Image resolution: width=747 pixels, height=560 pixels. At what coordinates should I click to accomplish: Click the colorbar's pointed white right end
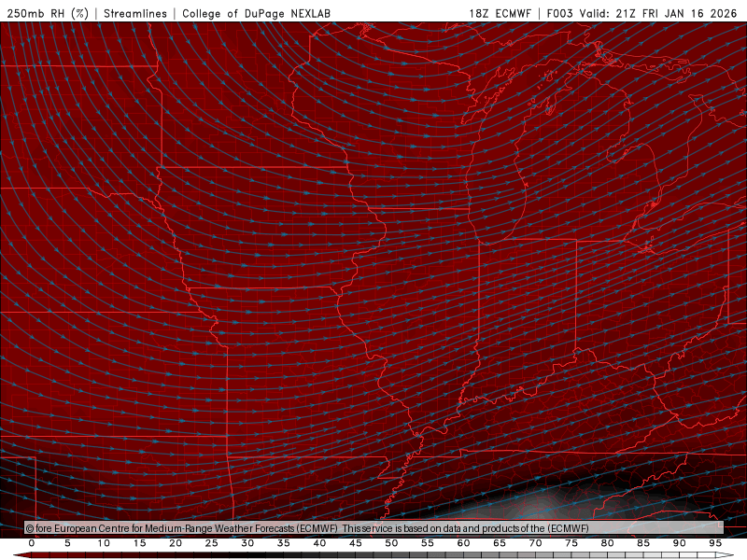pyautogui.click(x=726, y=555)
